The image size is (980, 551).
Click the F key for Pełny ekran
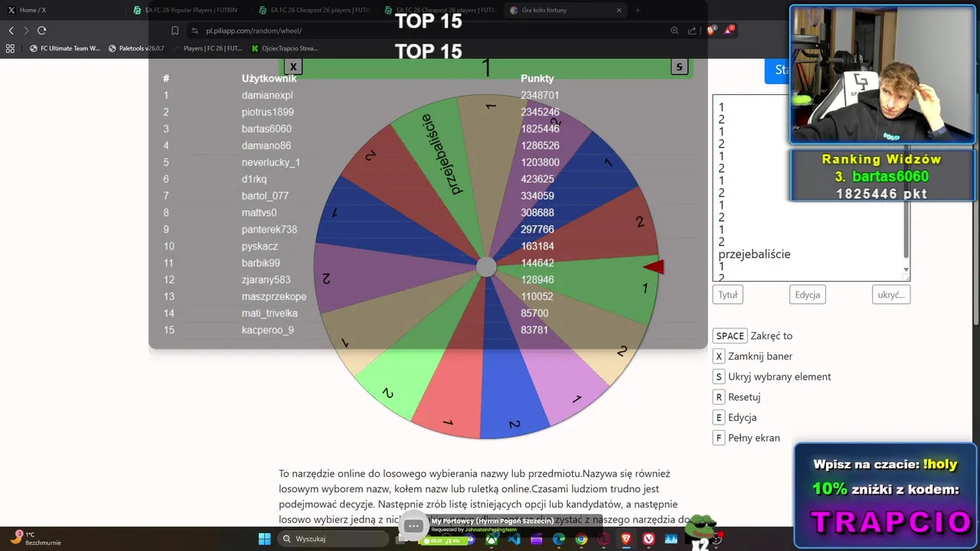tap(718, 438)
